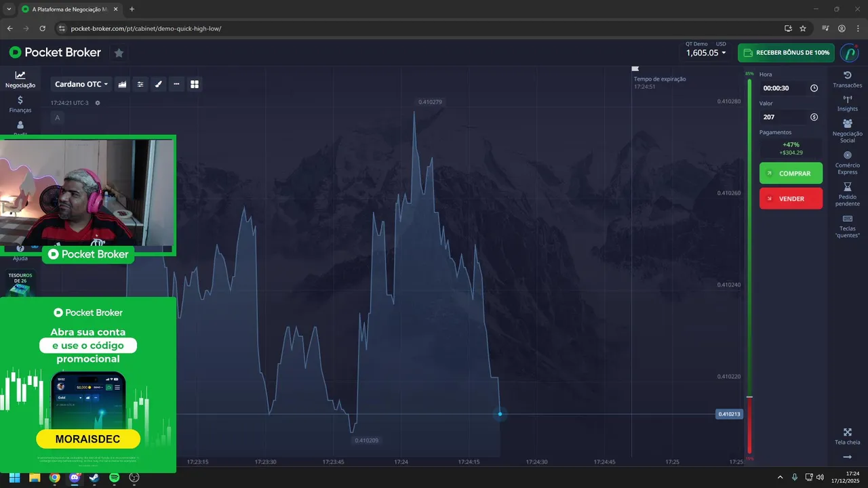Click the clock icon beside Hora
Screen dimensions: 868x488
[x=814, y=88]
